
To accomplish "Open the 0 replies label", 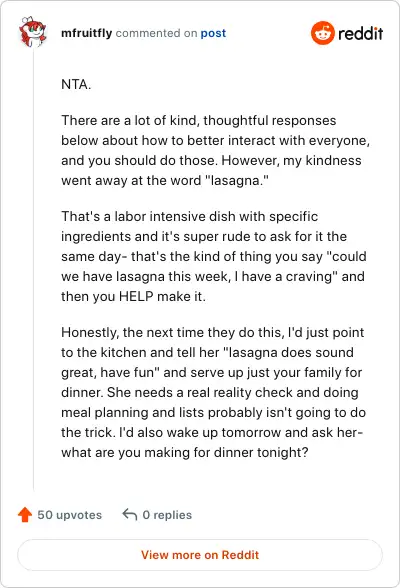I will pos(167,515).
